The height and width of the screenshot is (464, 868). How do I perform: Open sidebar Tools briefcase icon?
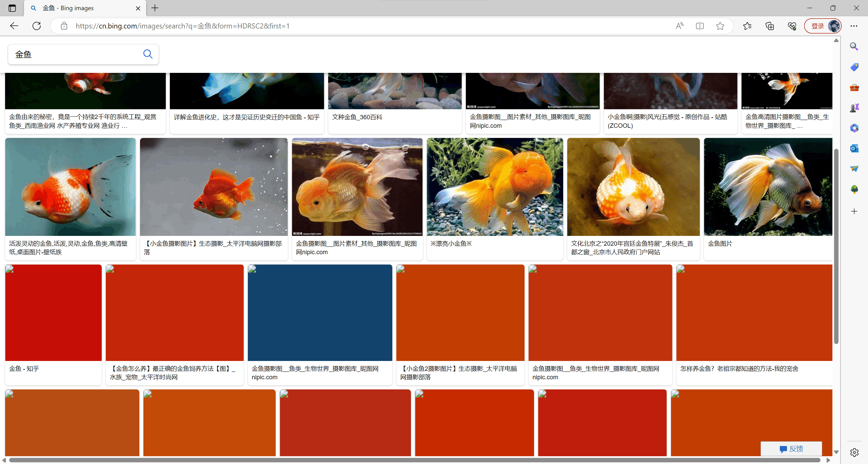pyautogui.click(x=854, y=88)
